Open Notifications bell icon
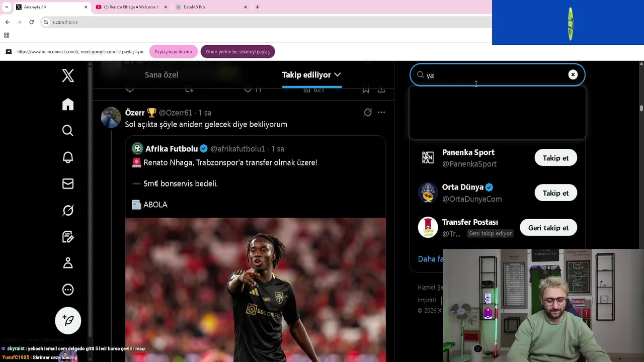This screenshot has height=362, width=644. click(68, 157)
